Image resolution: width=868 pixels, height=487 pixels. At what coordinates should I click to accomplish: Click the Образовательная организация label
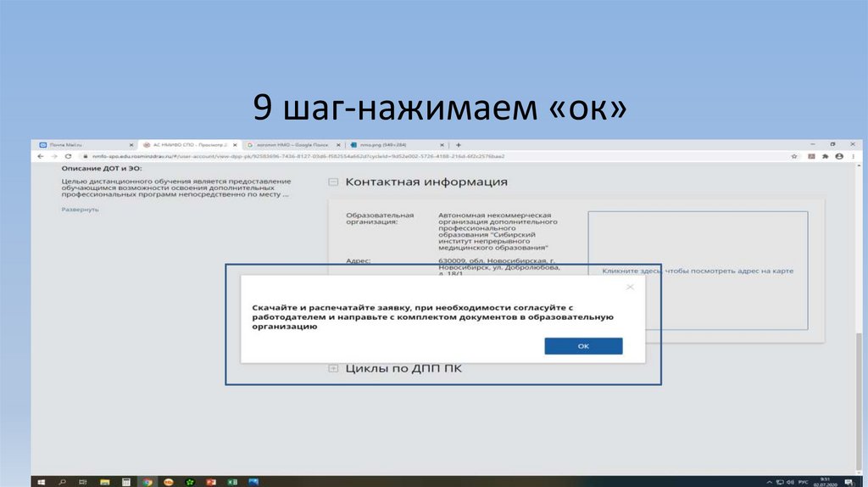380,218
